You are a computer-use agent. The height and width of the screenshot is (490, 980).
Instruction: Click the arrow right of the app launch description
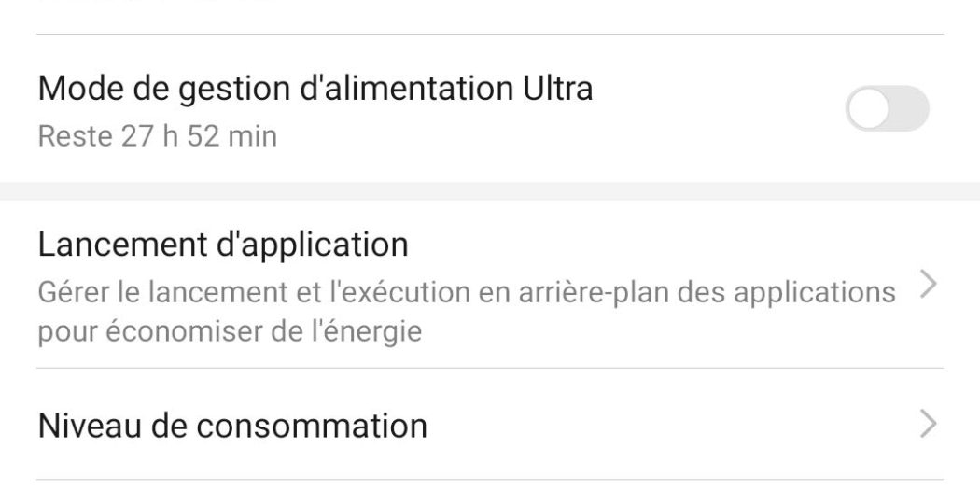[x=927, y=286]
